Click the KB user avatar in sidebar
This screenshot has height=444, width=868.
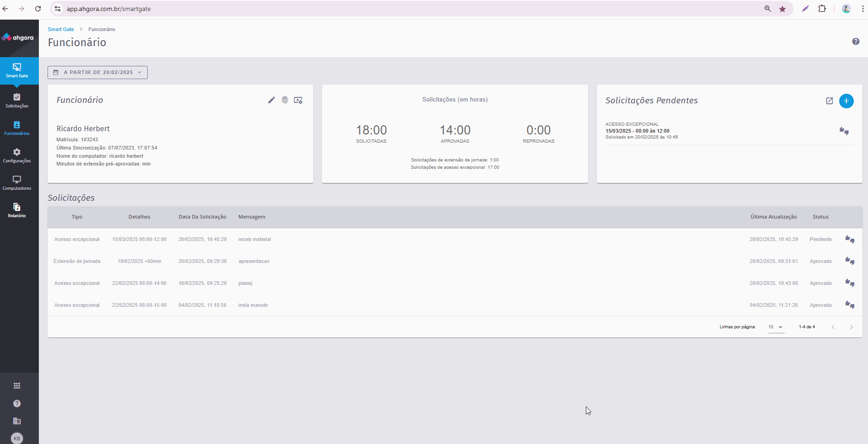pyautogui.click(x=17, y=438)
